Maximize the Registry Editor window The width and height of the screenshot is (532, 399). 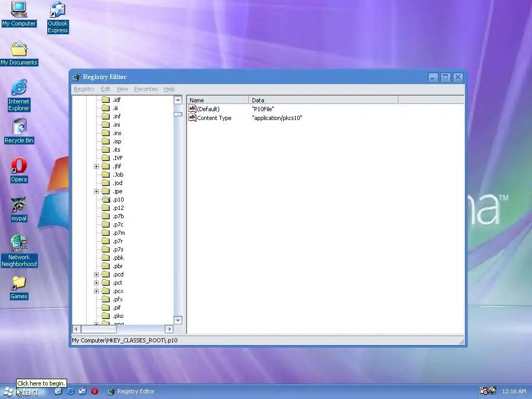click(445, 77)
